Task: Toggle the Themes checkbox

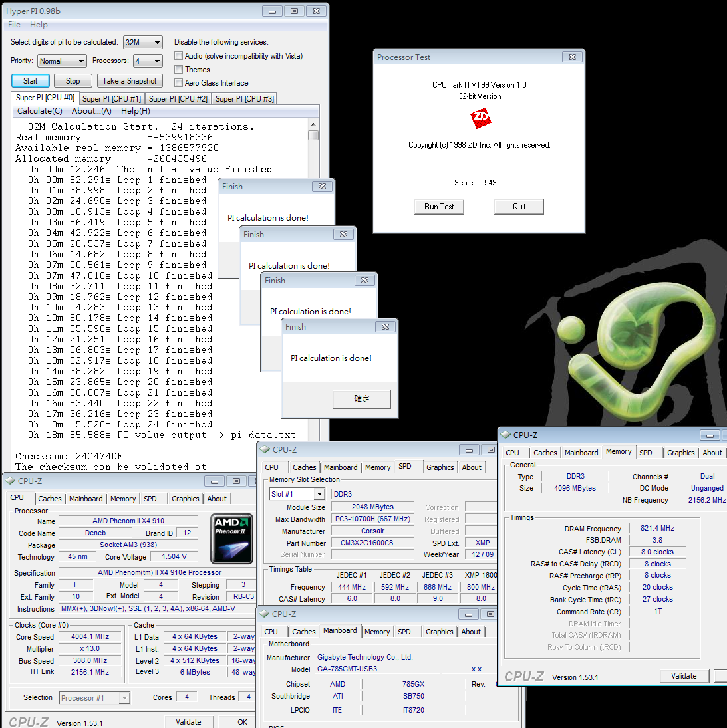Action: [x=178, y=70]
